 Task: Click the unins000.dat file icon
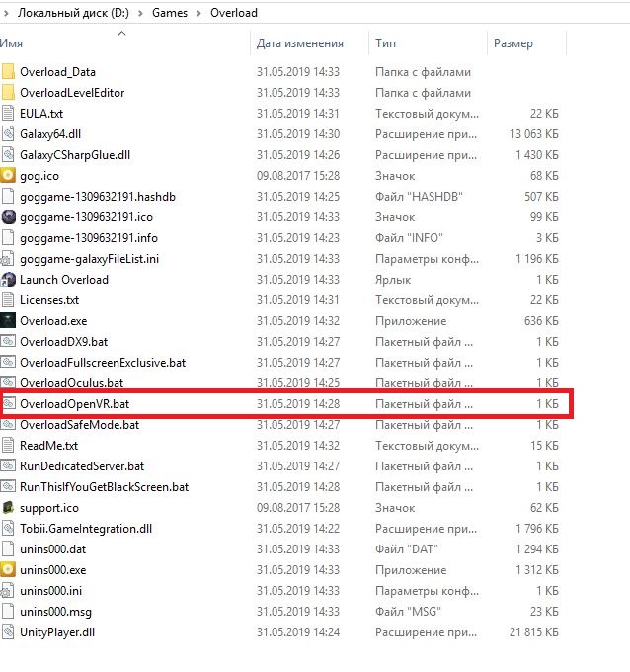8,549
